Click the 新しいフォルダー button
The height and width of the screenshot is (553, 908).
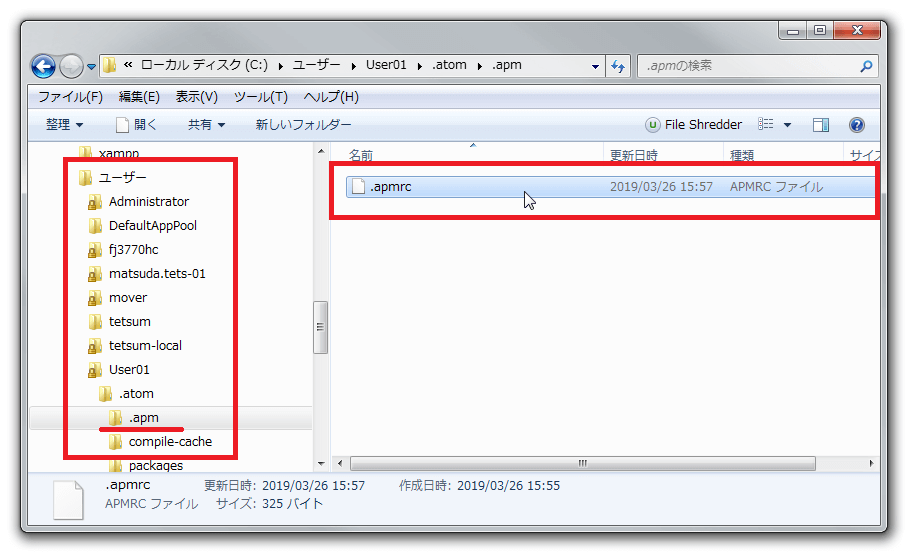coord(303,125)
